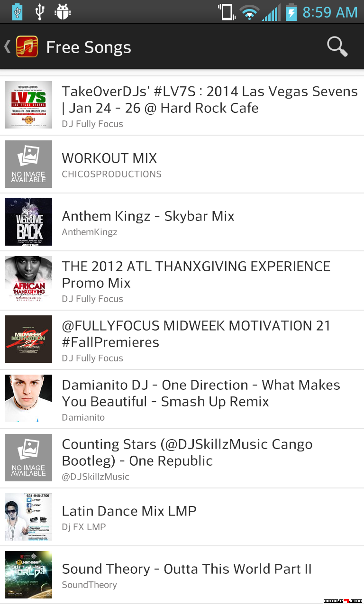Viewport: 364px width, 607px height.
Task: Tap the Android debug bug icon
Action: pyautogui.click(x=63, y=12)
